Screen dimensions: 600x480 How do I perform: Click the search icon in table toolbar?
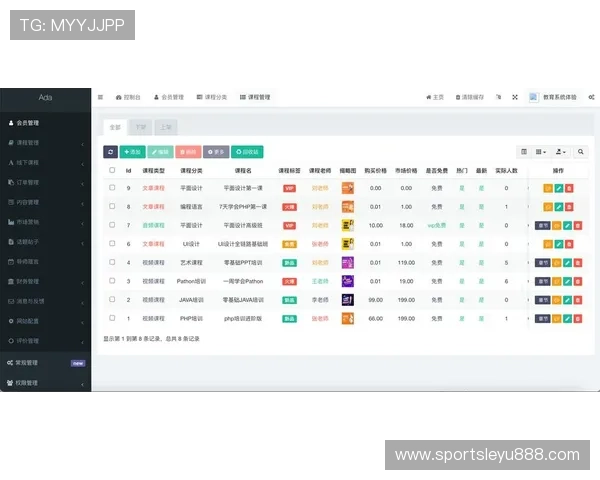click(x=580, y=152)
